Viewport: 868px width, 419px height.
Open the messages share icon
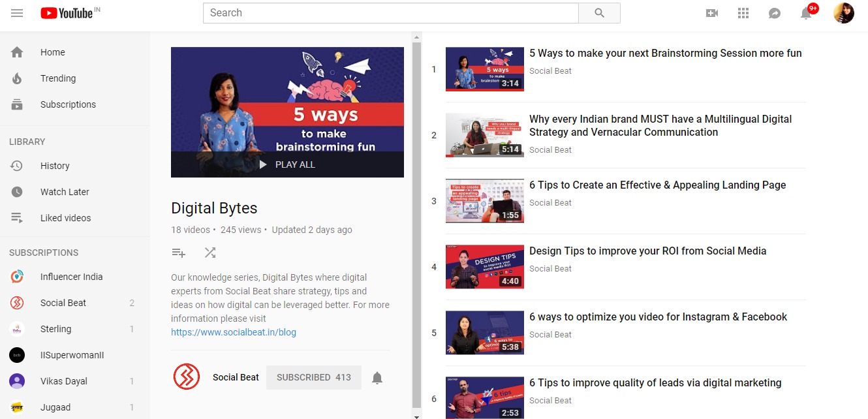[x=775, y=13]
